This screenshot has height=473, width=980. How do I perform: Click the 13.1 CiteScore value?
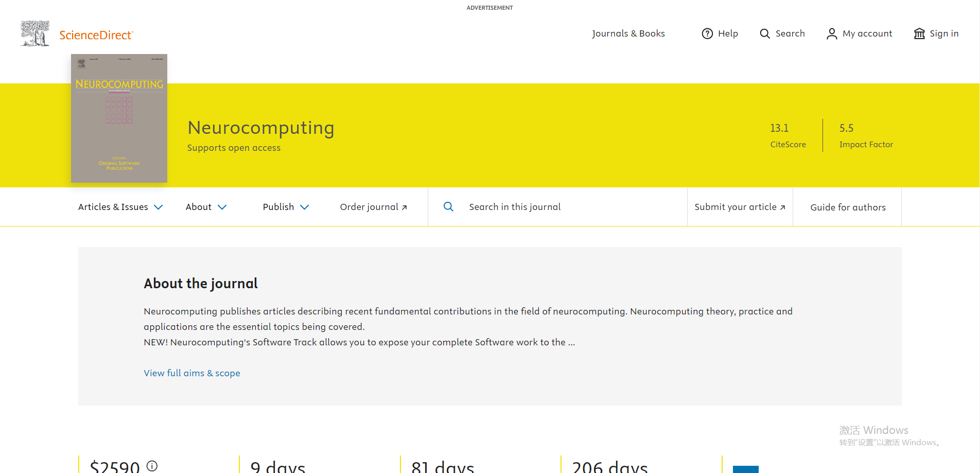pos(779,128)
